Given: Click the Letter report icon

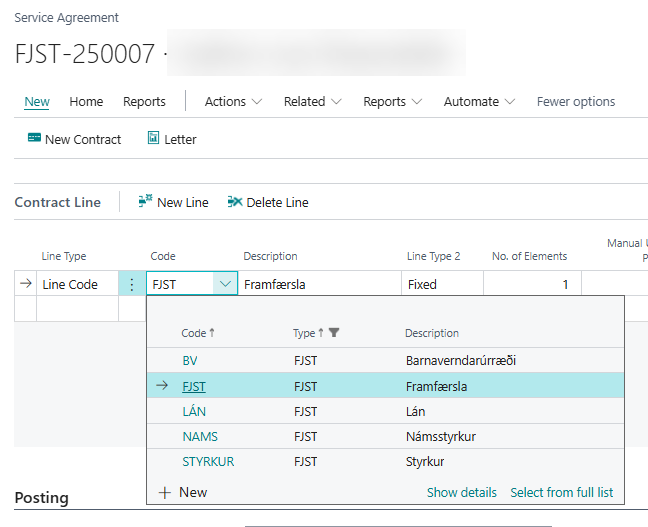Looking at the screenshot, I should point(153,139).
